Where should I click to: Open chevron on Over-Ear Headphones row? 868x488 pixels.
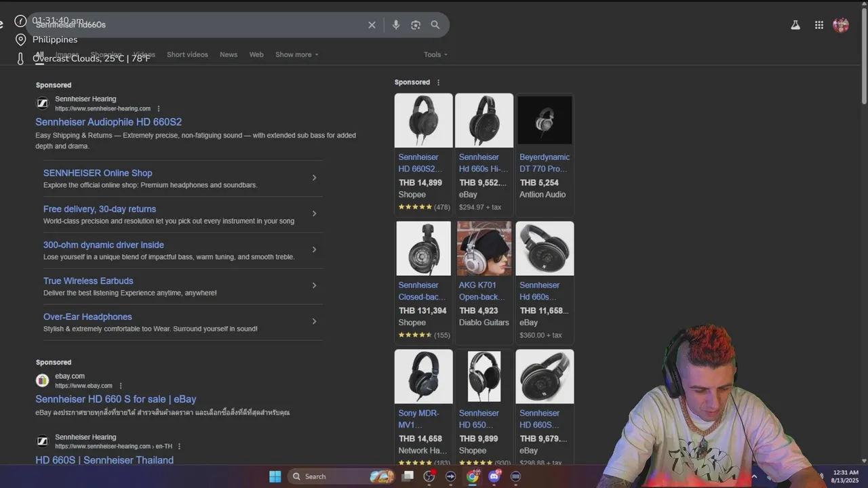click(x=314, y=321)
